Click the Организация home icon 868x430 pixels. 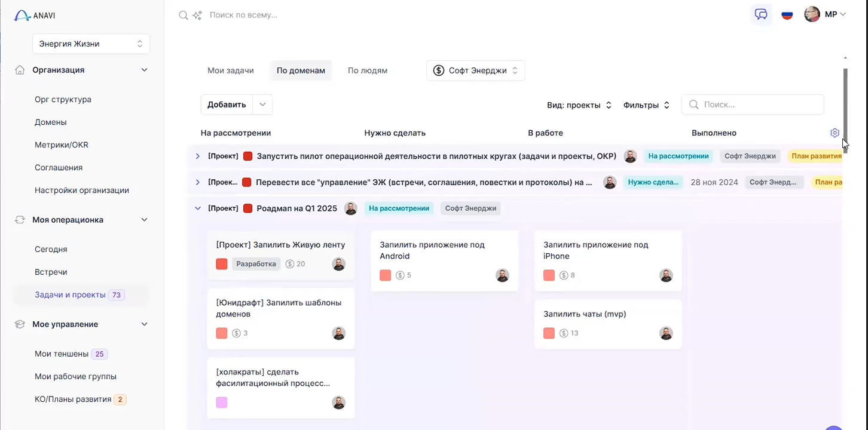click(20, 70)
